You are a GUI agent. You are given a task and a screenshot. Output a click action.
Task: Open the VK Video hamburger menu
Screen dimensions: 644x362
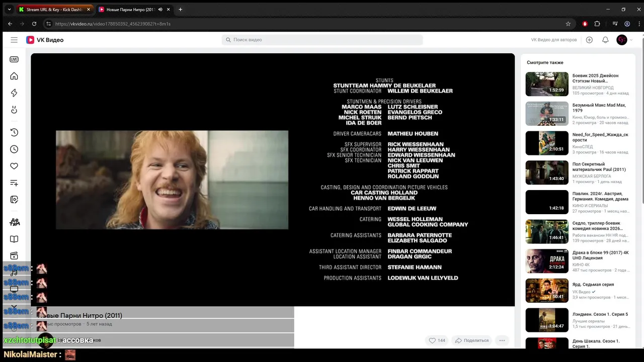14,40
